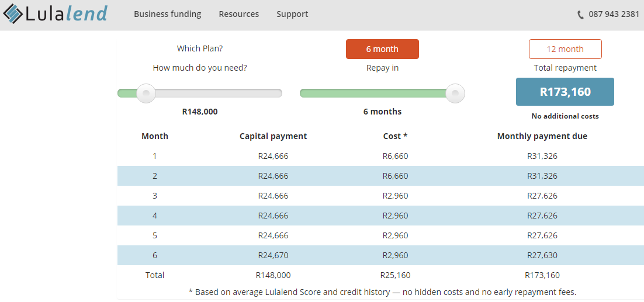Open the Resources menu

(238, 14)
